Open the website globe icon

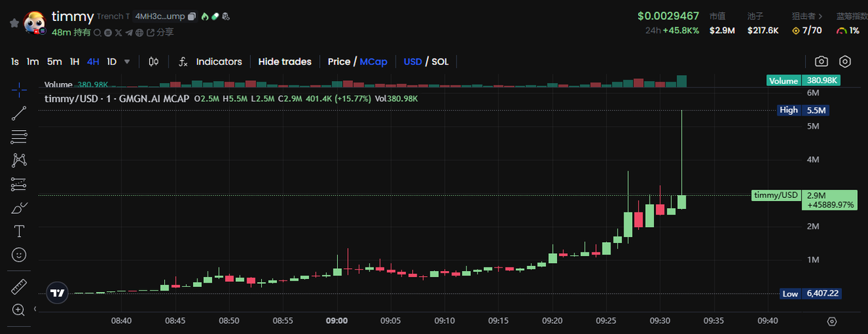click(140, 32)
